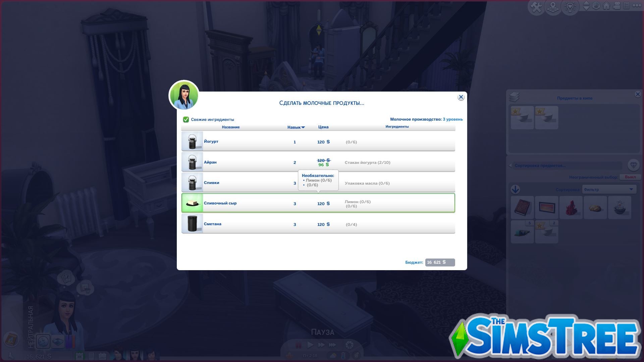Screen dimensions: 644x362
Task: Toggle Неограниченный выбор Выкл switch
Action: (x=630, y=177)
